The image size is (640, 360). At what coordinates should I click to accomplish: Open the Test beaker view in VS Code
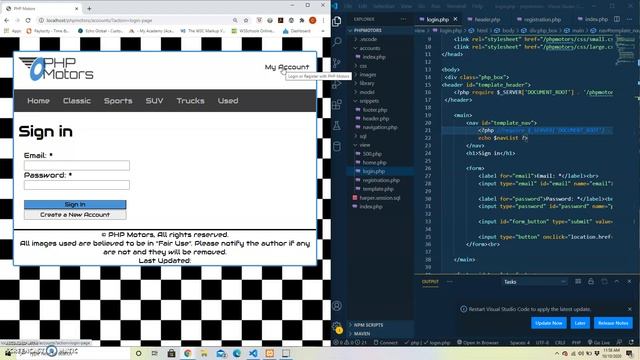(x=337, y=125)
